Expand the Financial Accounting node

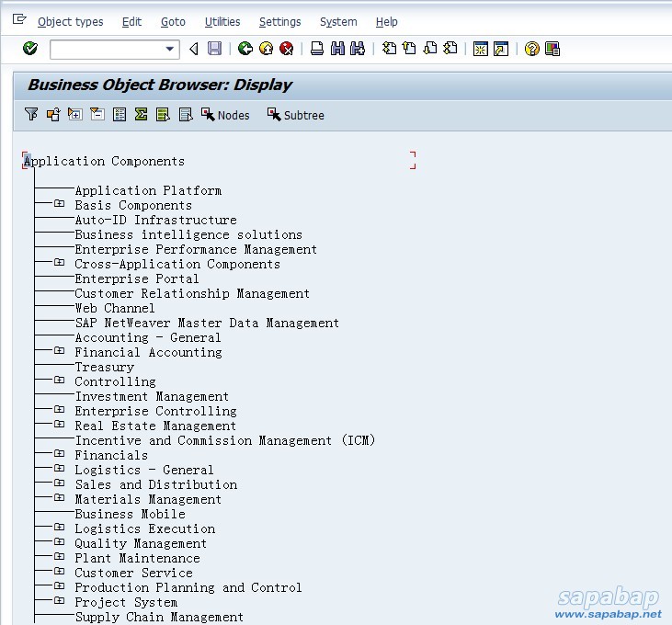(59, 350)
